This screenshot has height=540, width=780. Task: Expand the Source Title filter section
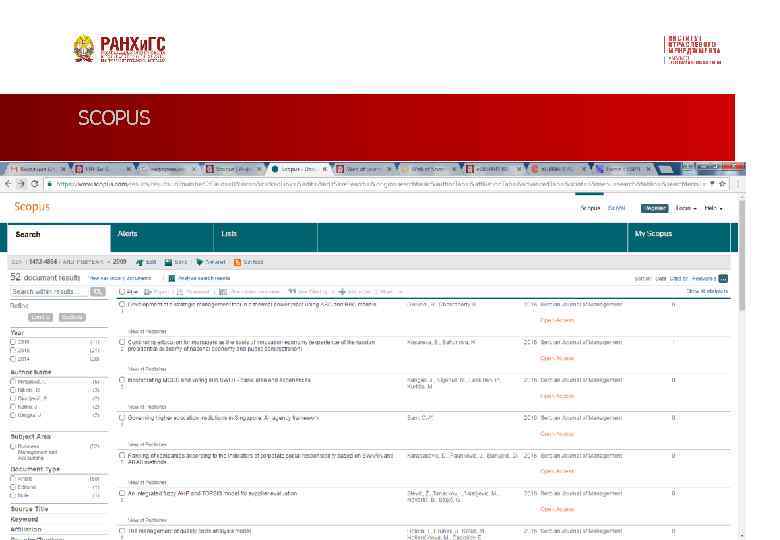pyautogui.click(x=29, y=509)
